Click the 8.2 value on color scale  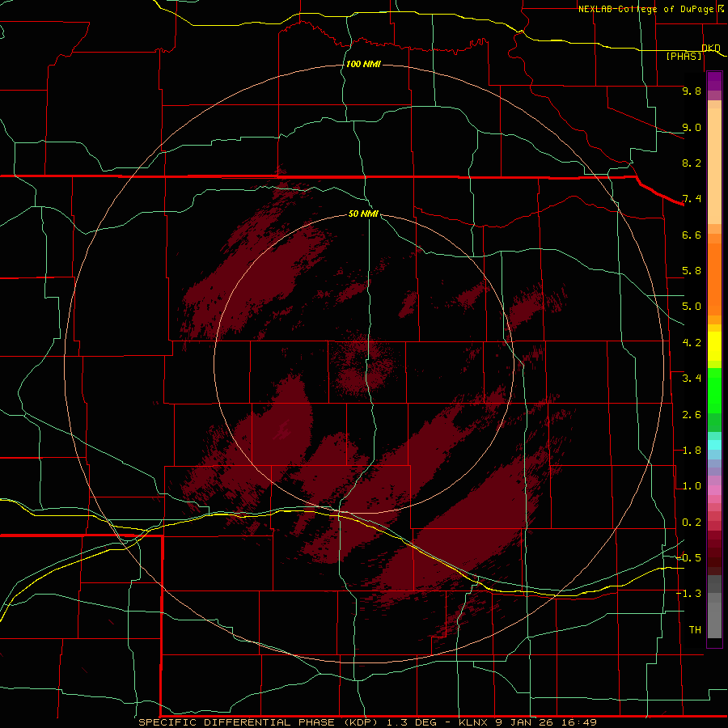pyautogui.click(x=692, y=163)
